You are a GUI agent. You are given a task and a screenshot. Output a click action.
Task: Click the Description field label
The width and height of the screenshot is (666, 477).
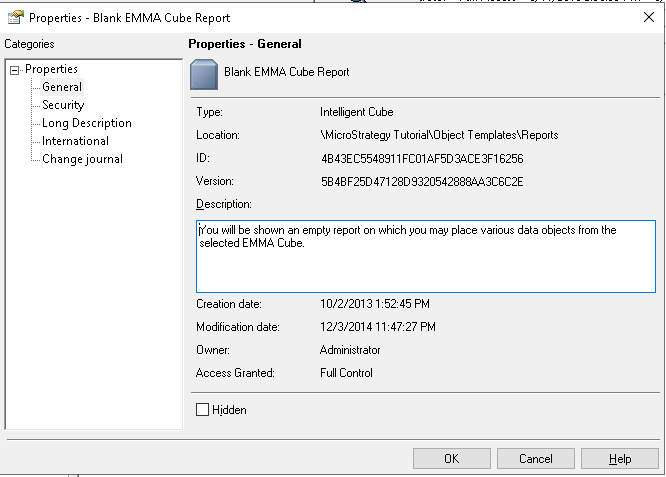pyautogui.click(x=224, y=204)
